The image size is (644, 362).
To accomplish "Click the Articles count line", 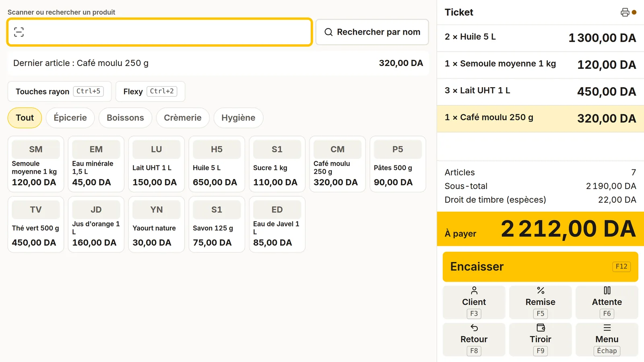I will pyautogui.click(x=541, y=173).
